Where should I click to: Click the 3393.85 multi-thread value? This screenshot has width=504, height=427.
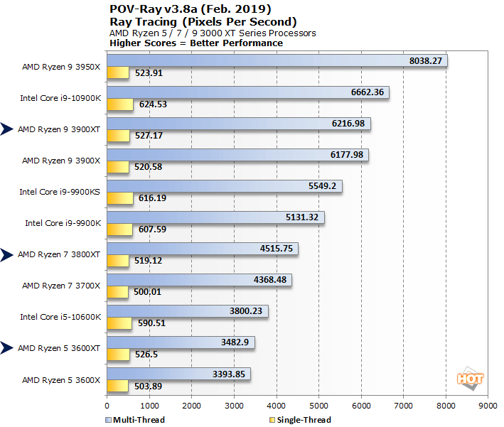point(229,374)
